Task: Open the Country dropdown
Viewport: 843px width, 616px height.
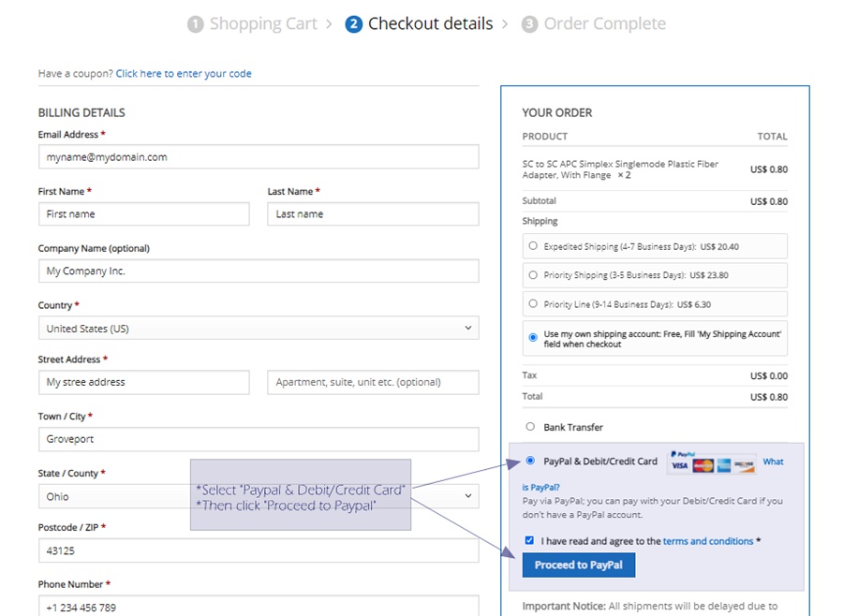Action: pyautogui.click(x=259, y=328)
